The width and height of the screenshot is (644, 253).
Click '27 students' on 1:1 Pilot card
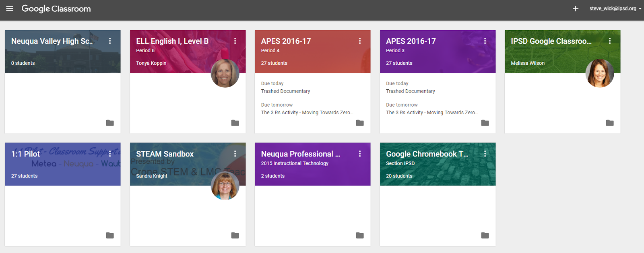24,176
